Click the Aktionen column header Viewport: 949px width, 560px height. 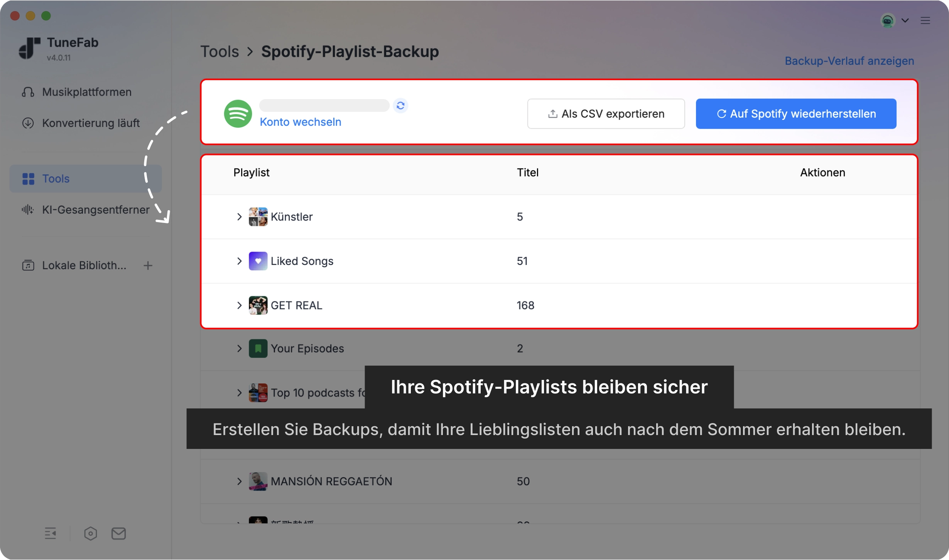[x=822, y=172]
